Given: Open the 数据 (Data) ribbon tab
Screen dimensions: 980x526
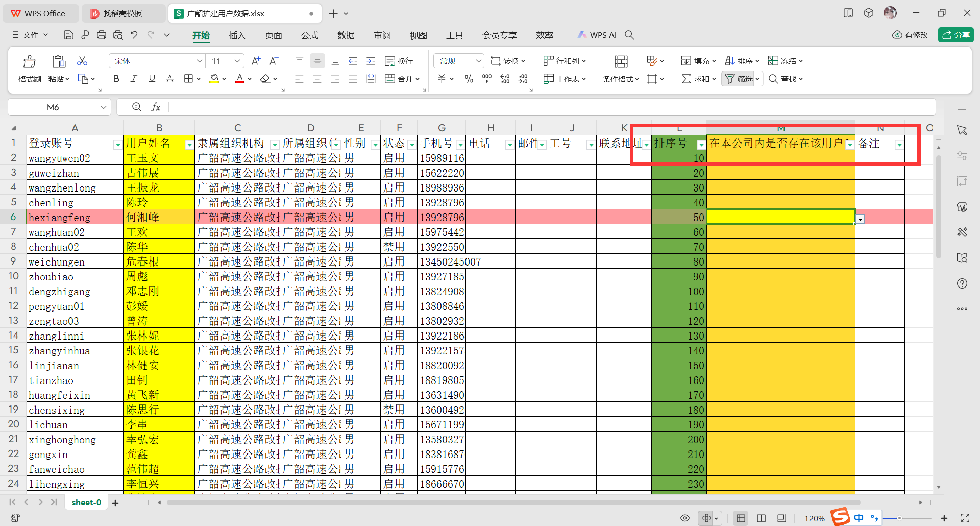Looking at the screenshot, I should point(346,35).
